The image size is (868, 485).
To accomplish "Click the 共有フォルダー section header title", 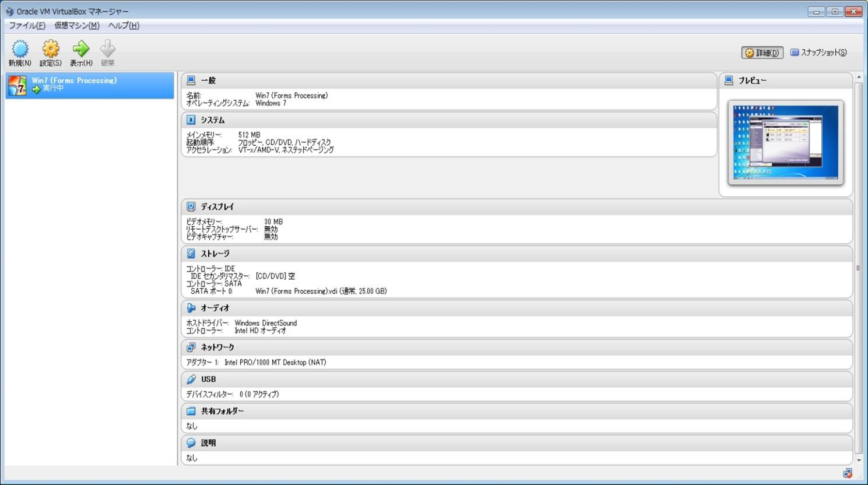I will coord(222,411).
